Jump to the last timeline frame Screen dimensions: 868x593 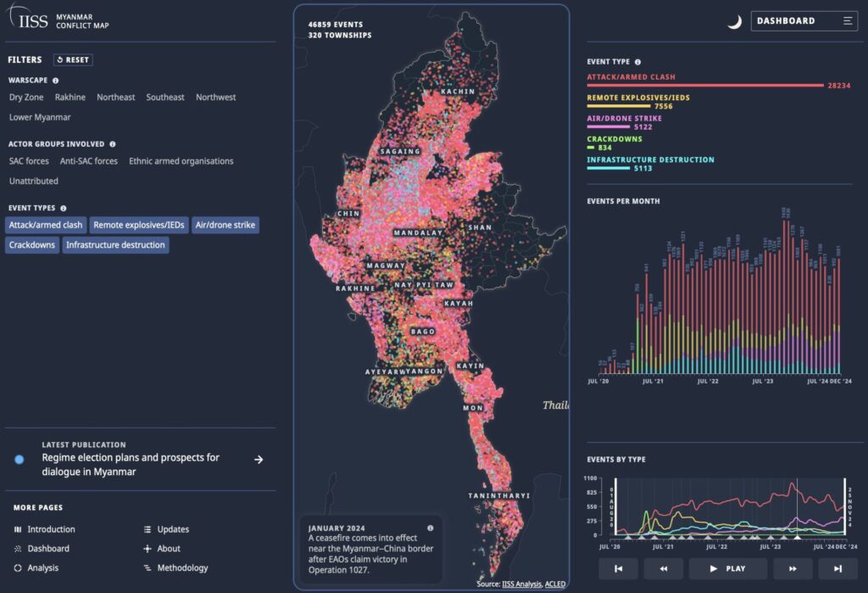[837, 568]
